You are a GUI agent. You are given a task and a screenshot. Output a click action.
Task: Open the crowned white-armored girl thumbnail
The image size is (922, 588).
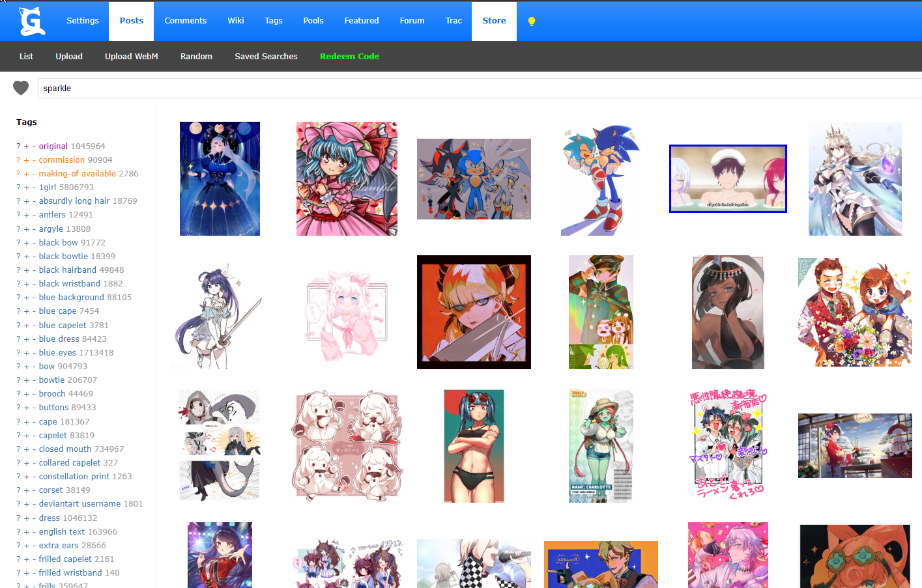click(x=855, y=178)
